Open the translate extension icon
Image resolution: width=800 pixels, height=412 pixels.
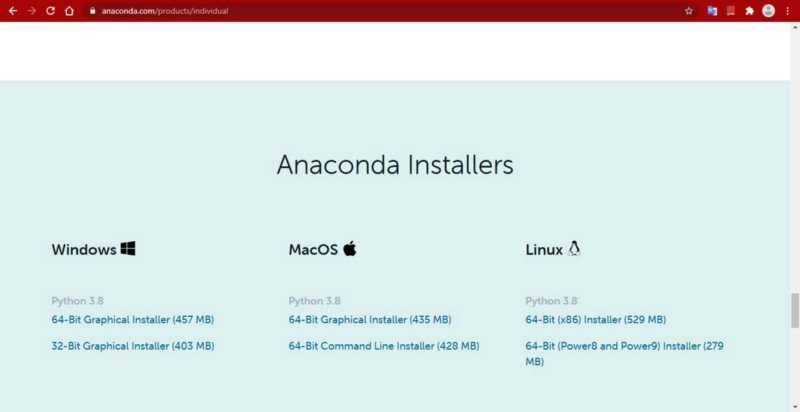712,11
